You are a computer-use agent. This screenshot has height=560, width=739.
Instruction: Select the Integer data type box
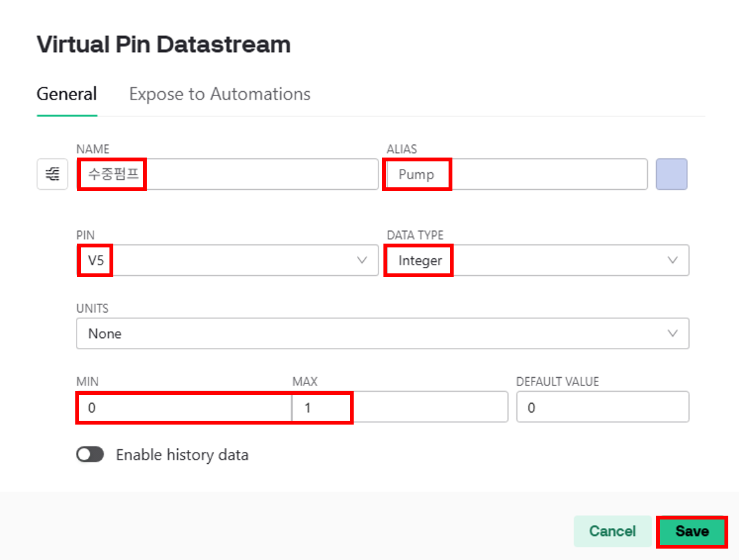click(x=537, y=260)
